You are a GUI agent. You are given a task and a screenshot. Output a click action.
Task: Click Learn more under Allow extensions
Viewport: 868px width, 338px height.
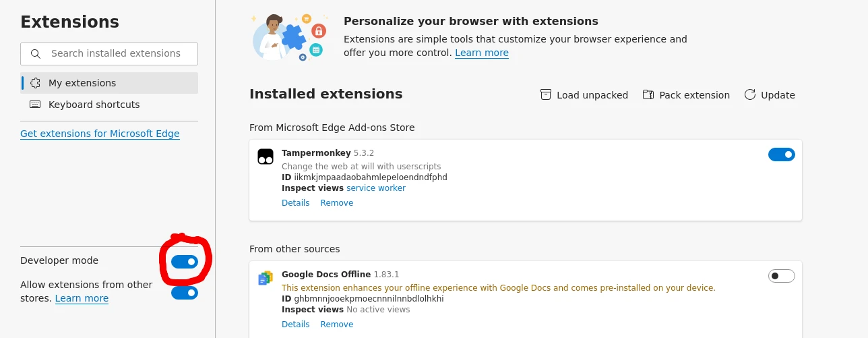[x=82, y=298]
